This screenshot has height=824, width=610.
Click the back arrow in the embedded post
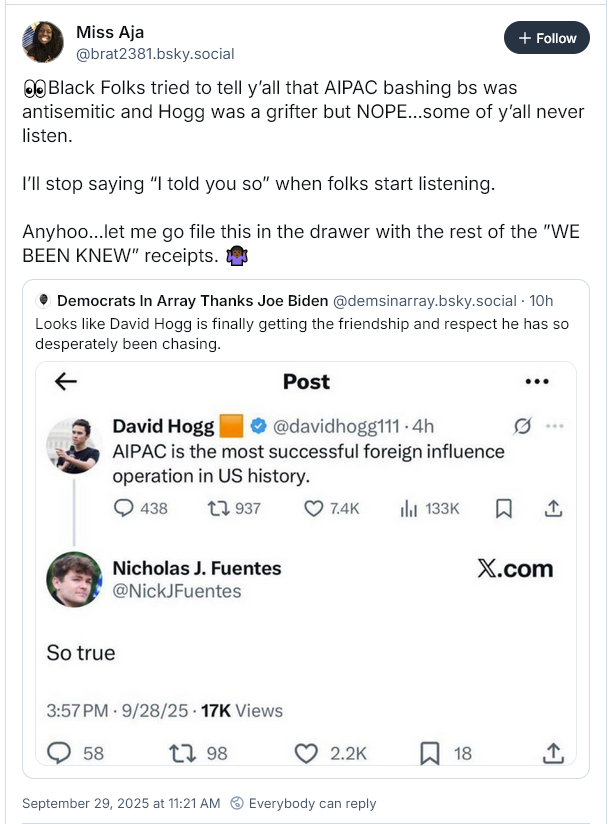pos(66,381)
